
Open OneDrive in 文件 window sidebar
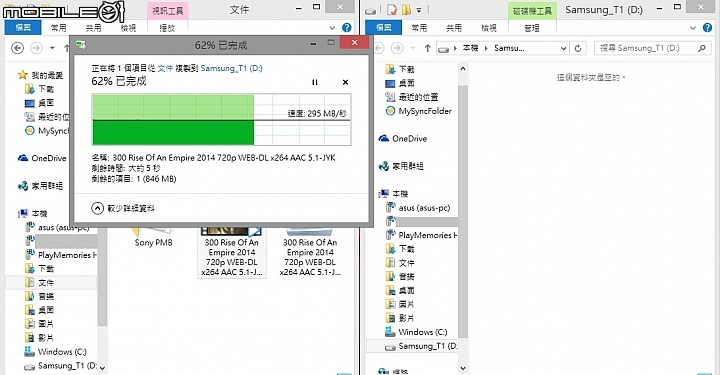42,158
